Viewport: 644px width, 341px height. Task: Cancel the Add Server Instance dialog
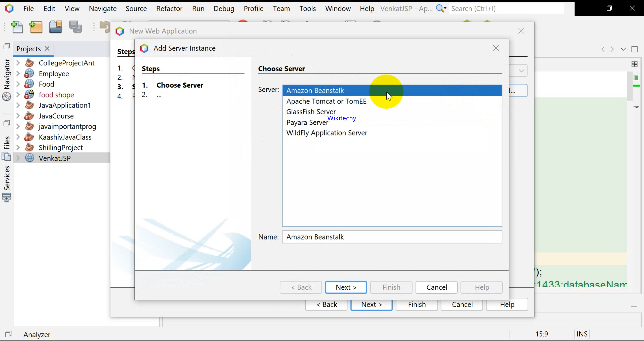click(436, 287)
